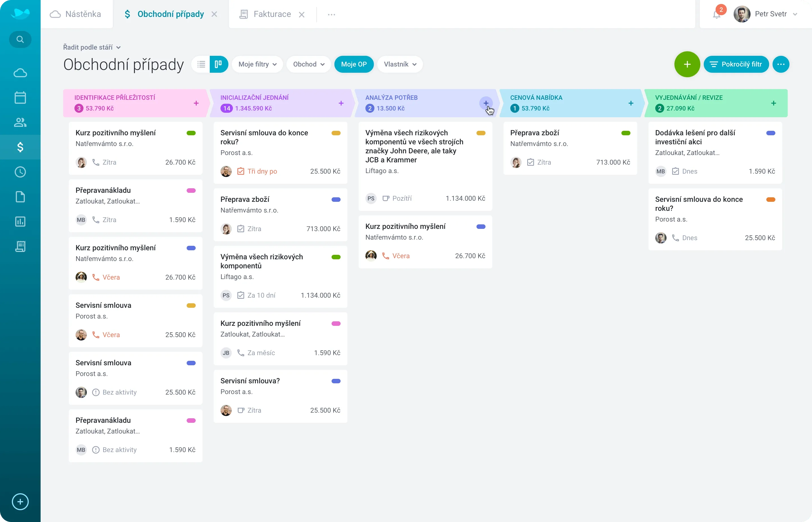Open the reports bar chart icon
This screenshot has width=812, height=522.
20,222
